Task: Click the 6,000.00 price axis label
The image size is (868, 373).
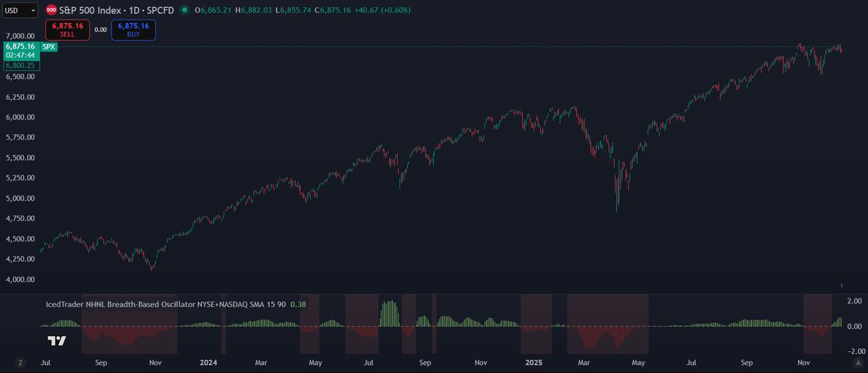Action: (x=21, y=117)
